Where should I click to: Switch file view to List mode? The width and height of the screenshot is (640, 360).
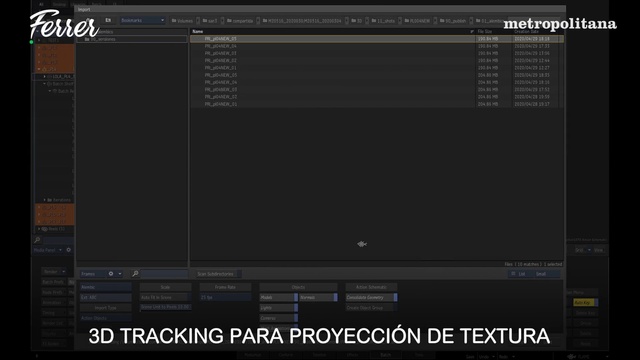[x=520, y=274]
